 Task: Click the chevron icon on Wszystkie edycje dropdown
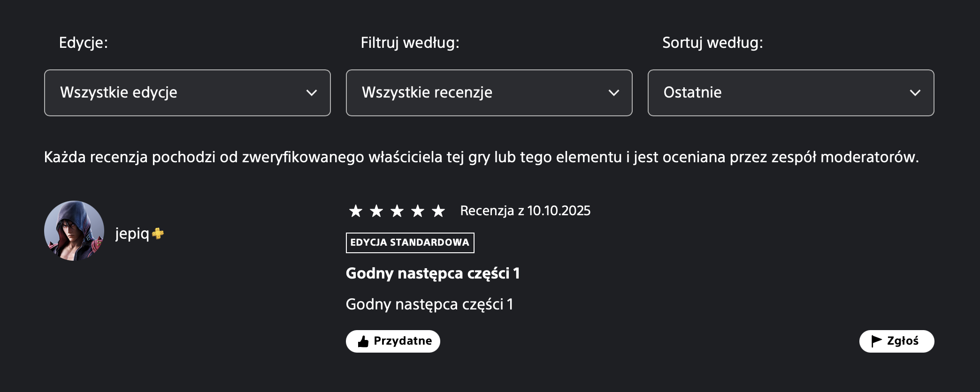point(311,92)
